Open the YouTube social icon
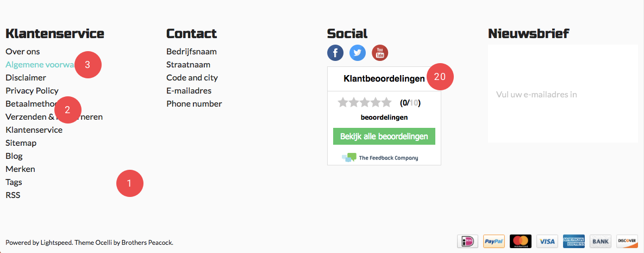This screenshot has height=253, width=644. pyautogui.click(x=380, y=53)
